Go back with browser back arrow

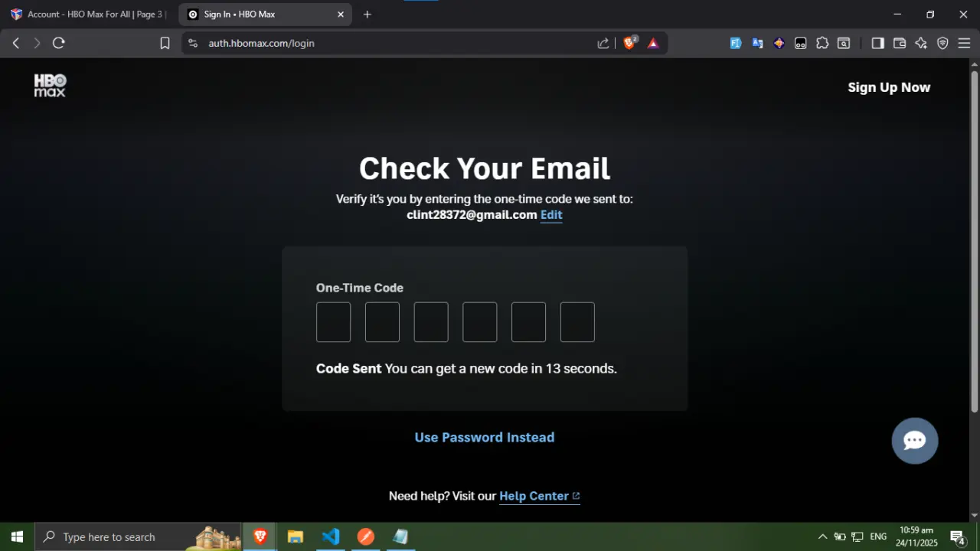pyautogui.click(x=16, y=43)
